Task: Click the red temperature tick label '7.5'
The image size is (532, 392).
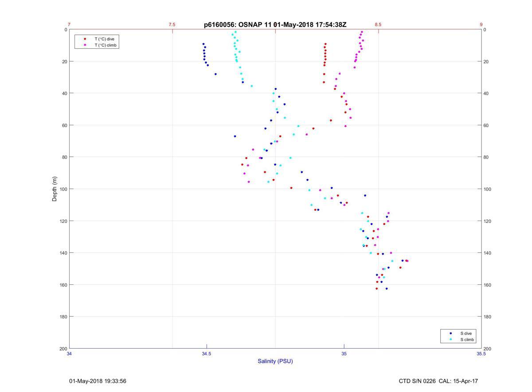Action: (172, 25)
